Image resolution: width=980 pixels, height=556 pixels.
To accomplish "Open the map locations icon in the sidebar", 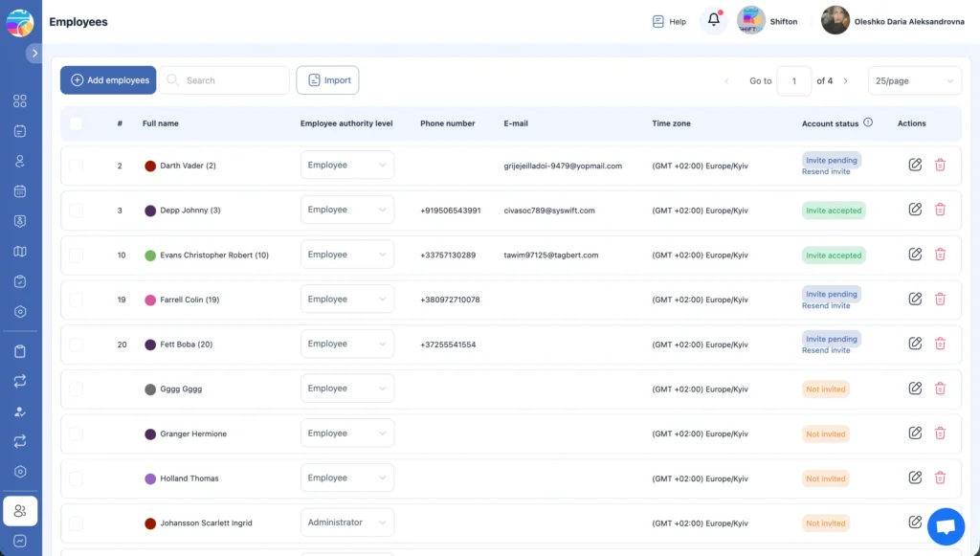I will pos(20,251).
